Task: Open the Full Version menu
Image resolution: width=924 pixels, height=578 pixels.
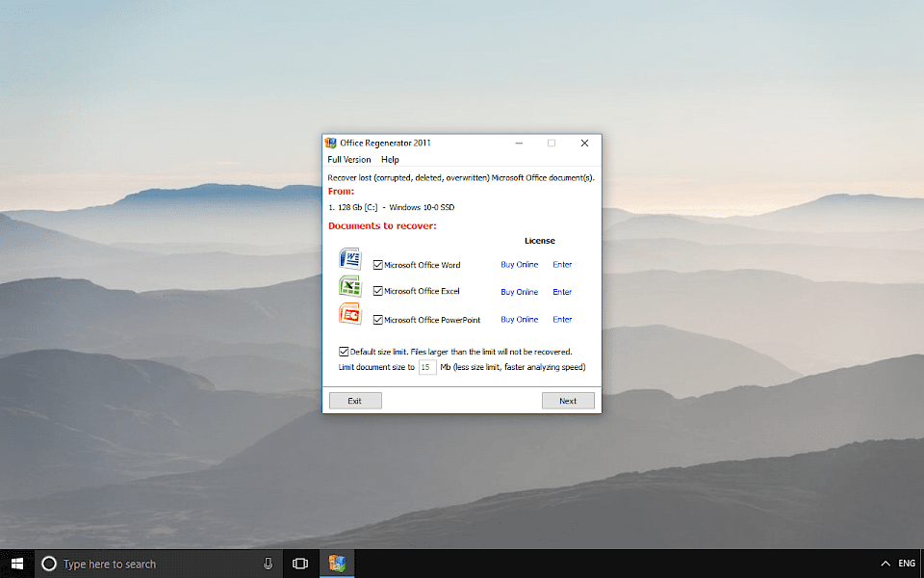Action: coord(348,159)
